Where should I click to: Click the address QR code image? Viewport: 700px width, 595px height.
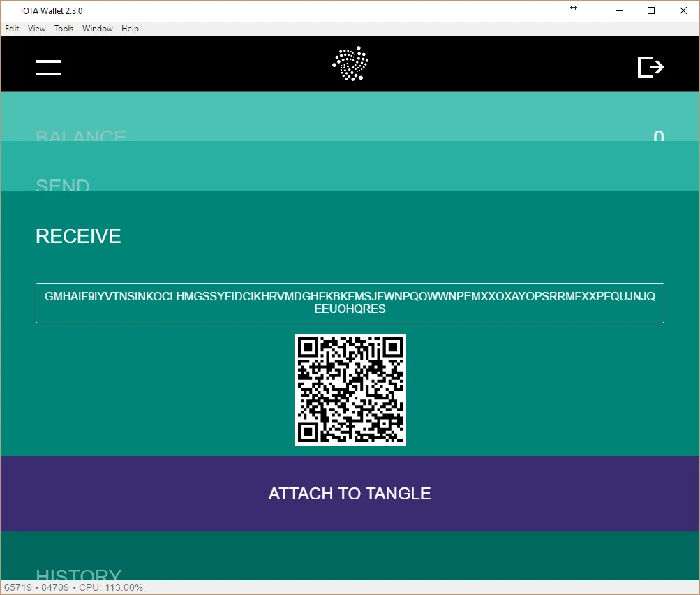tap(350, 390)
